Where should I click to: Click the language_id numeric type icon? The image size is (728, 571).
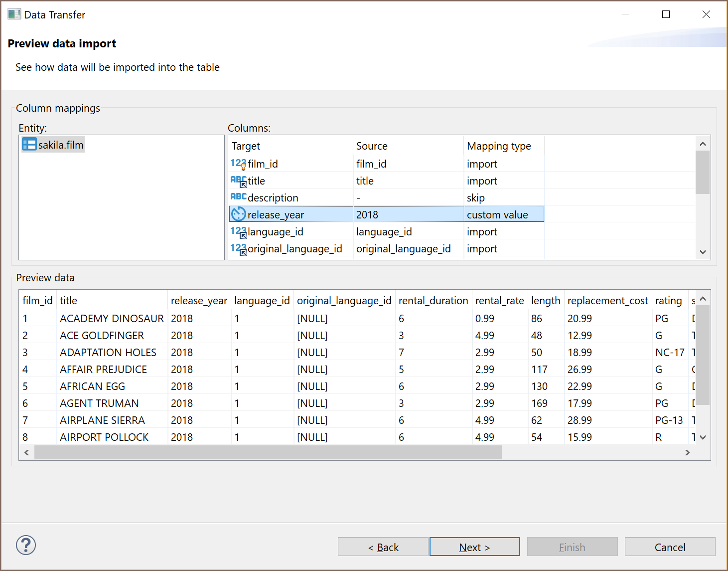238,232
